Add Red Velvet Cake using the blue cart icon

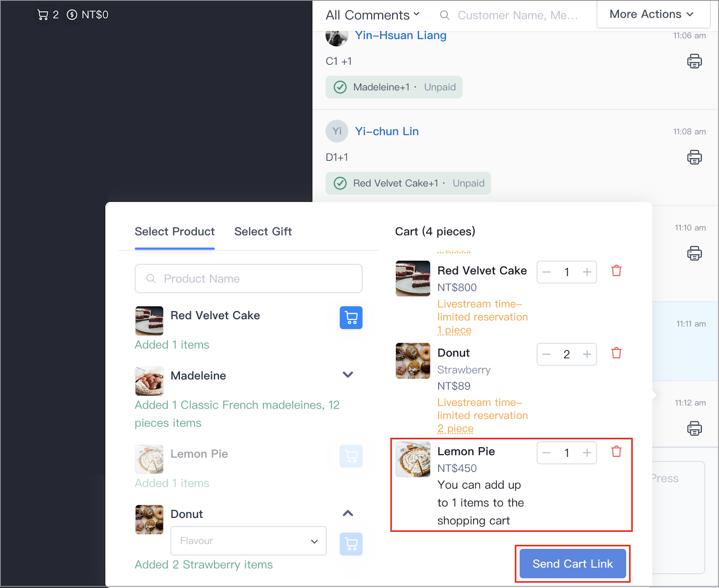tap(351, 318)
